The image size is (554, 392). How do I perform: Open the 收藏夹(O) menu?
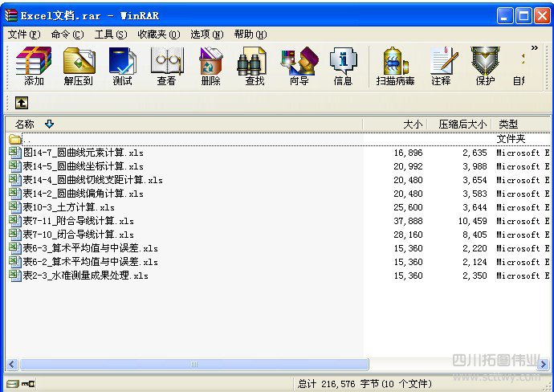[159, 35]
